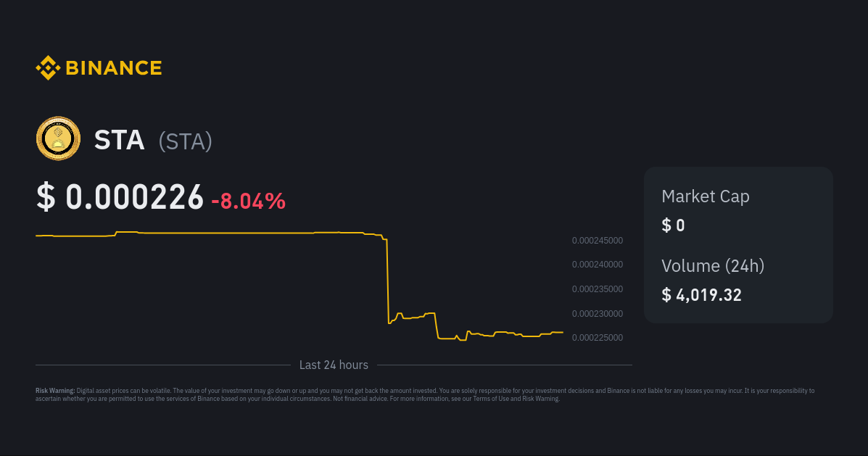868x456 pixels.
Task: Click the -8.04% price change
Action: [x=249, y=201]
